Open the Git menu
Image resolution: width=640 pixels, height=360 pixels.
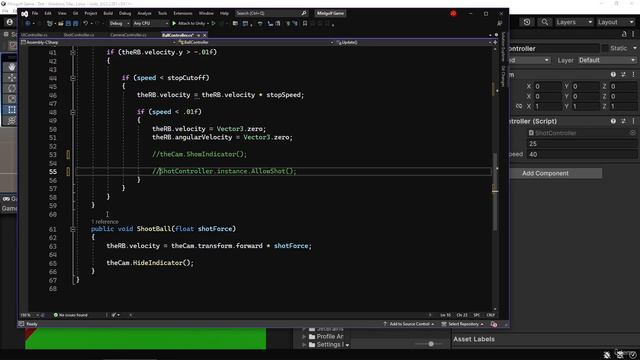pos(76,13)
